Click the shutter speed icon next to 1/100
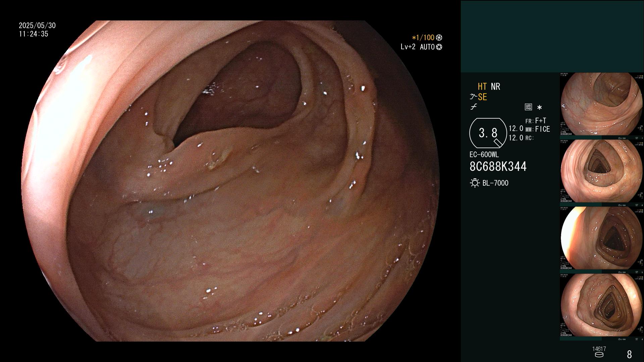644x362 pixels. pos(439,38)
